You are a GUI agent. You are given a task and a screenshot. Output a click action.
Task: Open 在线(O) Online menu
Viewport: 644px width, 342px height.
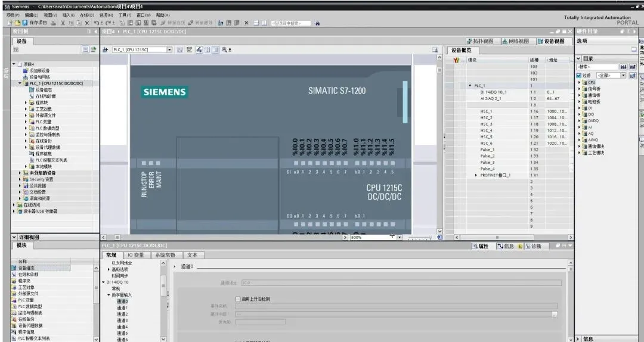pyautogui.click(x=86, y=15)
